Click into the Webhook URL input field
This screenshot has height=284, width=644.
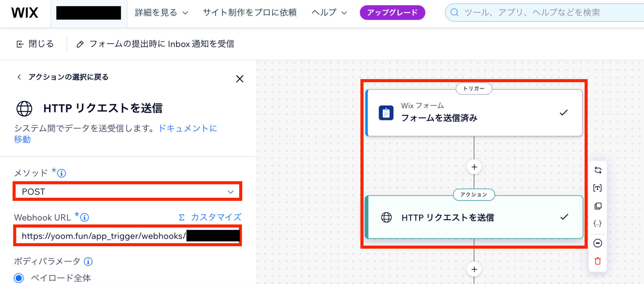pyautogui.click(x=127, y=236)
